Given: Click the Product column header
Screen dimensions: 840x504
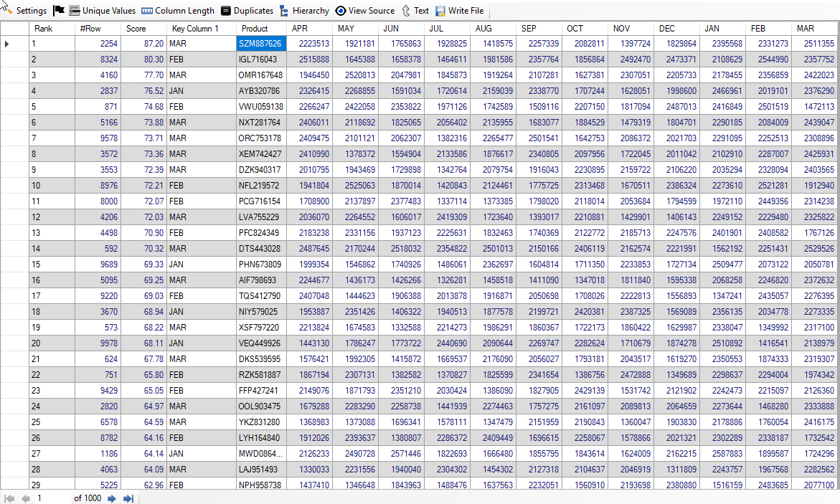Looking at the screenshot, I should [x=261, y=29].
